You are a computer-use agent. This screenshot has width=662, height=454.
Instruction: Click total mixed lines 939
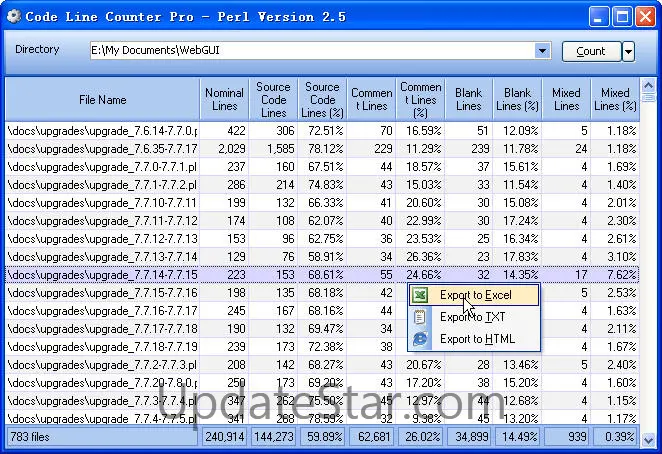coord(567,437)
